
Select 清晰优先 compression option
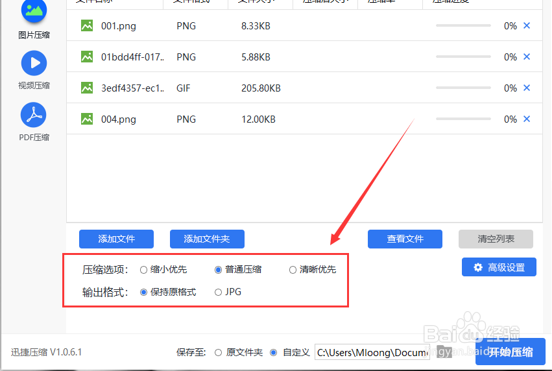point(293,270)
